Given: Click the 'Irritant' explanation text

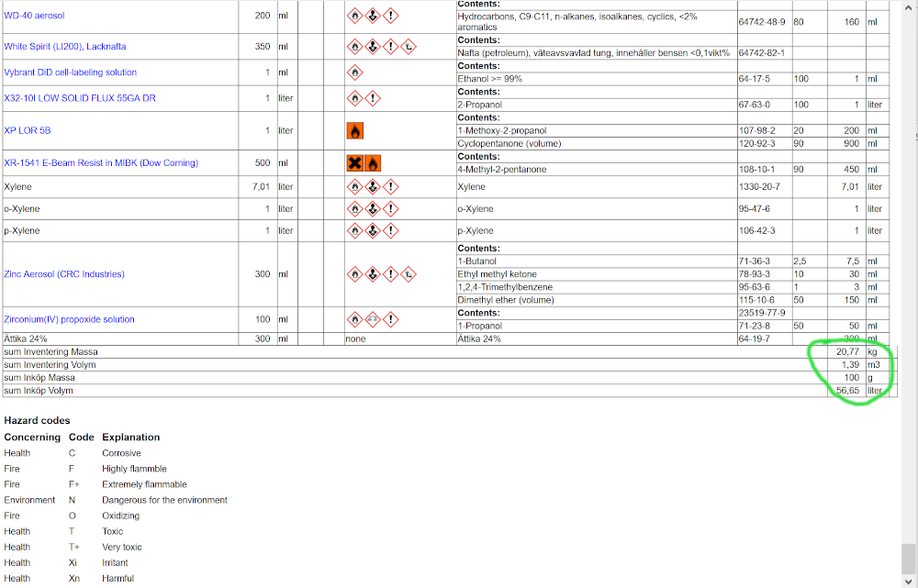Looking at the screenshot, I should tap(115, 563).
